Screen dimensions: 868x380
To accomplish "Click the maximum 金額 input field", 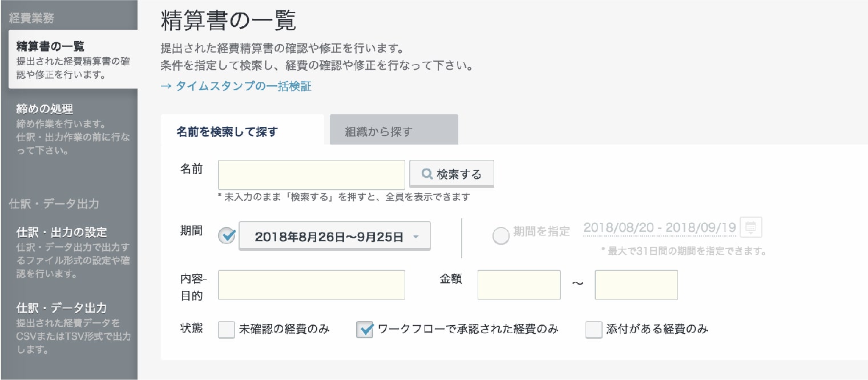I will coord(636,285).
